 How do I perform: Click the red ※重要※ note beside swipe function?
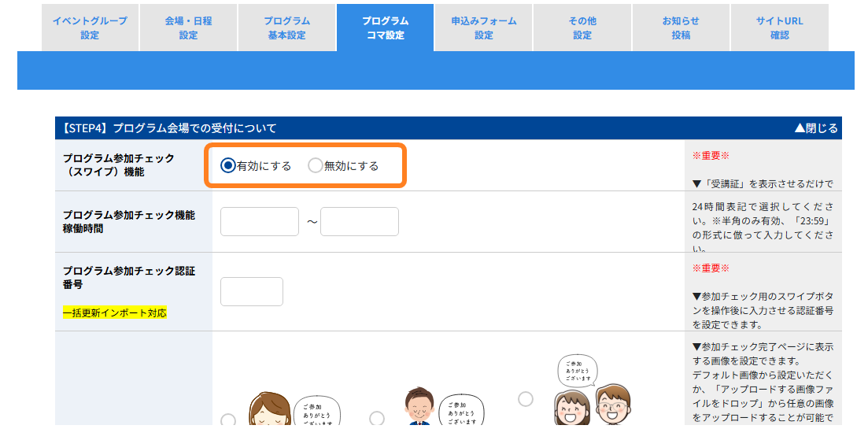pyautogui.click(x=711, y=156)
